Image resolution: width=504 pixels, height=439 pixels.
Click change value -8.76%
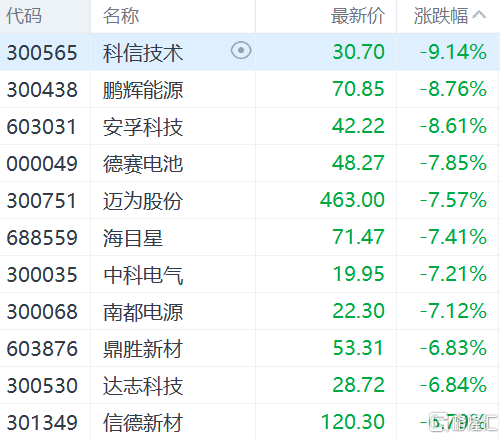(x=453, y=89)
